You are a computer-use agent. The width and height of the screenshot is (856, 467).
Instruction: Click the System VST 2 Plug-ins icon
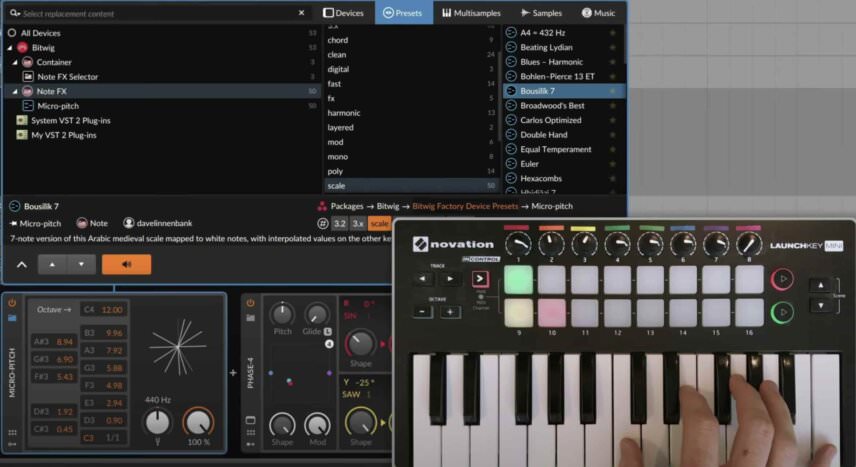click(x=22, y=120)
